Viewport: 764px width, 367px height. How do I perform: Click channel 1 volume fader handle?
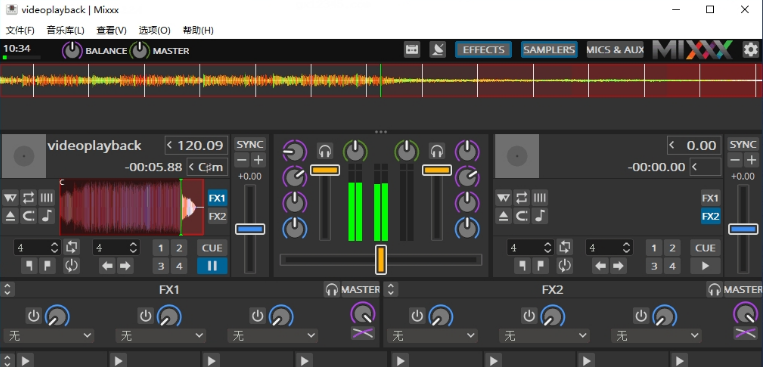point(325,170)
